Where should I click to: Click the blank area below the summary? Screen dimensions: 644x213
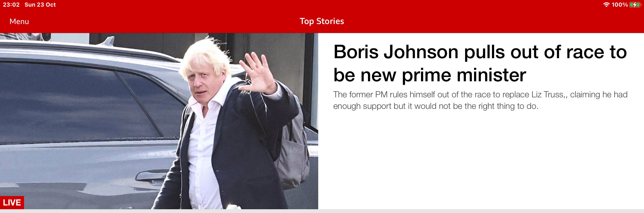pos(481,160)
